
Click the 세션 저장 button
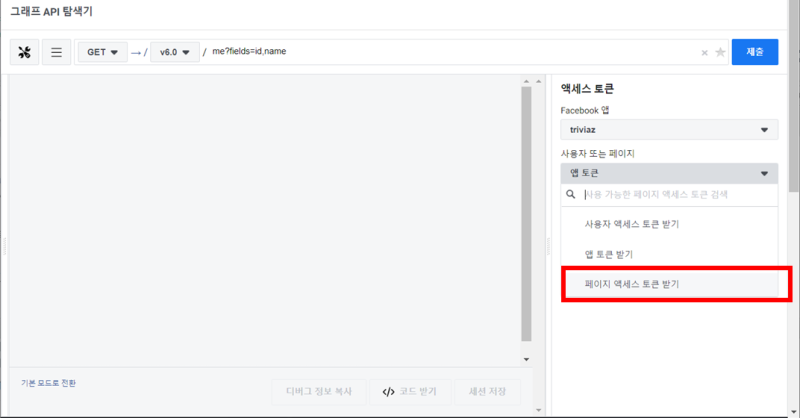point(487,391)
